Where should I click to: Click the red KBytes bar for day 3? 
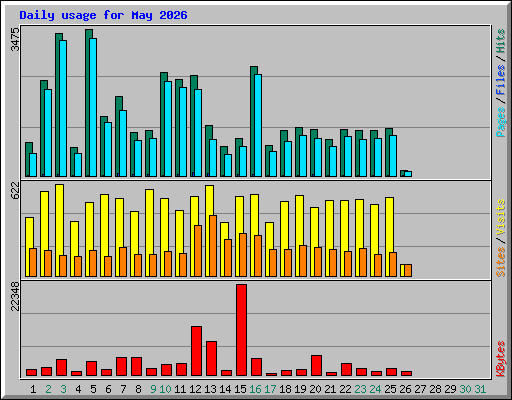[61, 368]
